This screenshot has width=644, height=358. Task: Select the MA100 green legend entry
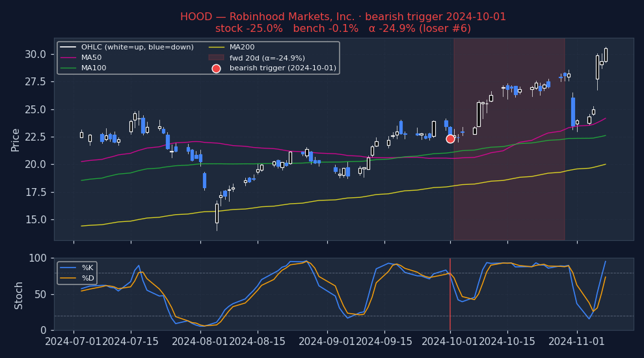point(83,68)
